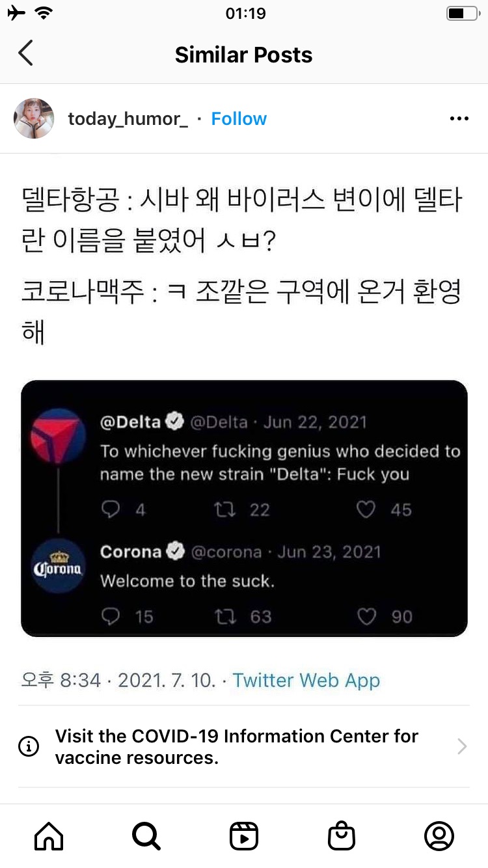This screenshot has width=488, height=868.
Task: Follow the today_humor_ account
Action: point(239,118)
